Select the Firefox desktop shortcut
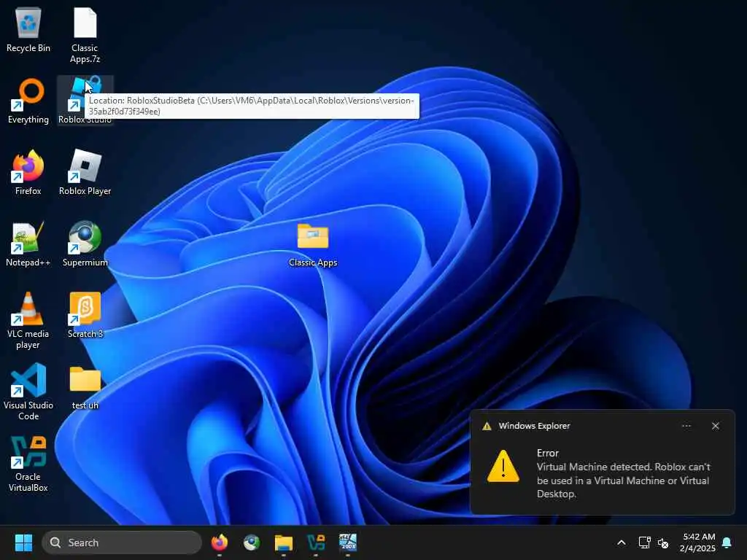This screenshot has height=560, width=747. coord(28,172)
